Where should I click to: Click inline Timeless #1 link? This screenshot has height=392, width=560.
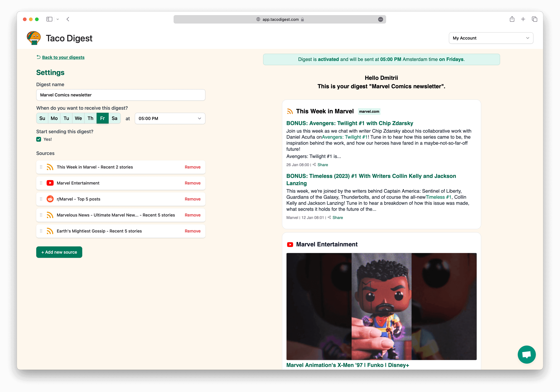click(438, 197)
